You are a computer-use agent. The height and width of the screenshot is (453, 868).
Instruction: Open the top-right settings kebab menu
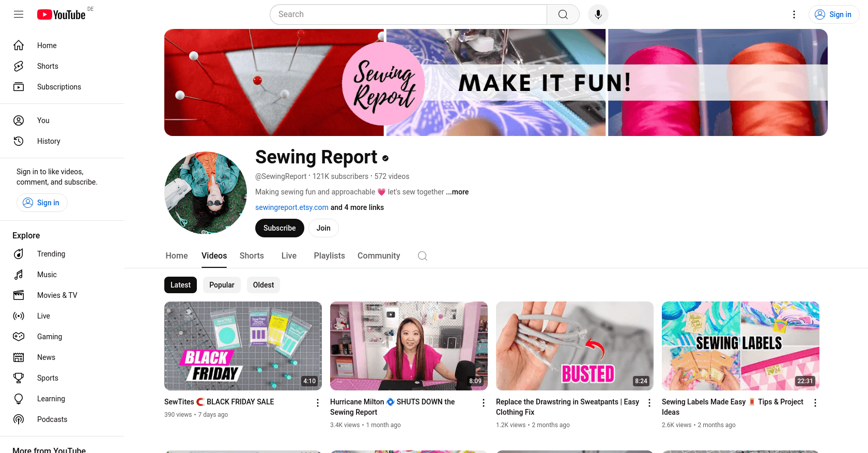(794, 14)
